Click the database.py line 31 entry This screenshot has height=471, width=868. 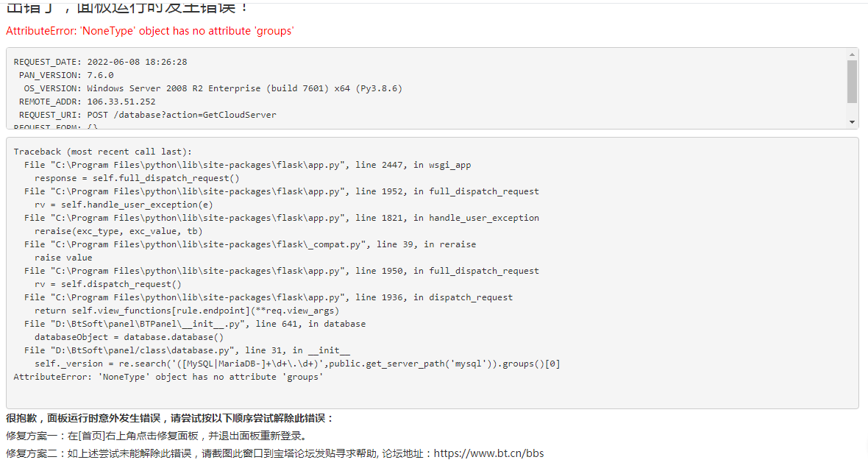tap(187, 351)
